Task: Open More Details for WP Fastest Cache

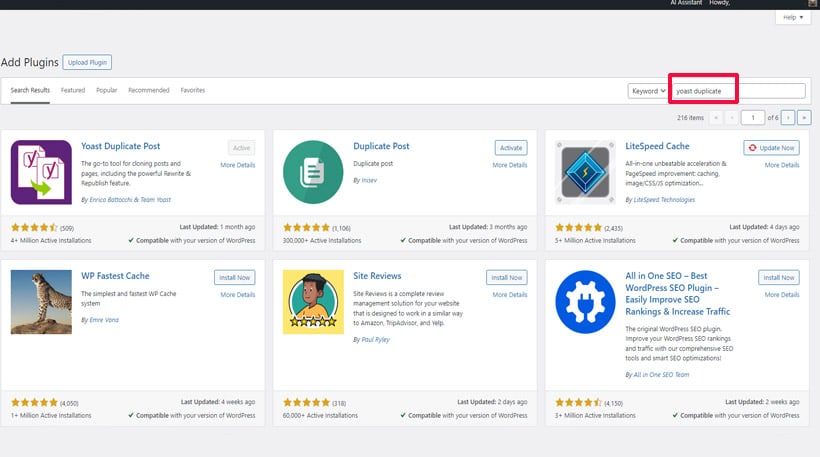Action: pyautogui.click(x=238, y=294)
